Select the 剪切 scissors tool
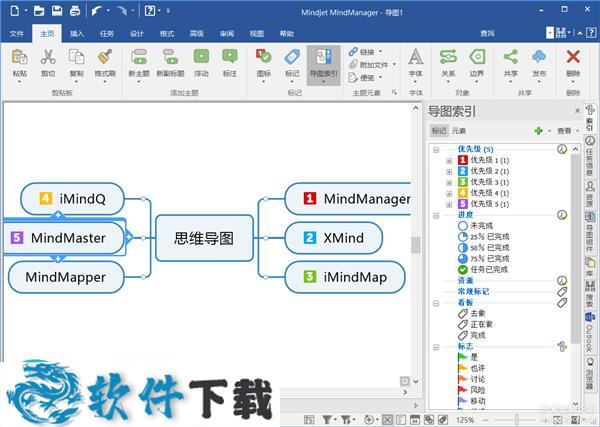The height and width of the screenshot is (427, 600). point(48,57)
